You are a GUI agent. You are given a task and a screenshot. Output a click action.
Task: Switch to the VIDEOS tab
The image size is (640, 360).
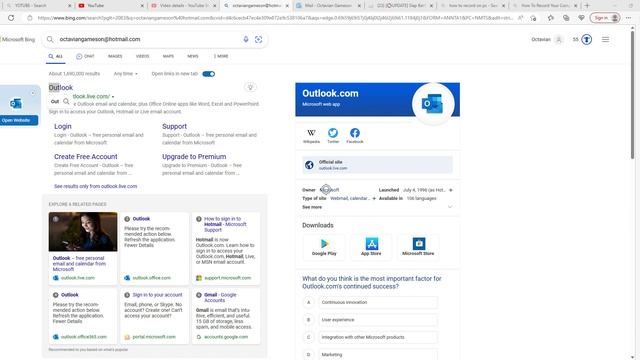(x=142, y=56)
